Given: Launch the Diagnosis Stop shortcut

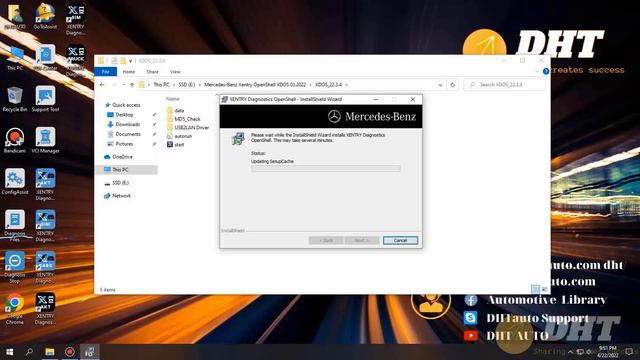Looking at the screenshot, I should point(15,267).
